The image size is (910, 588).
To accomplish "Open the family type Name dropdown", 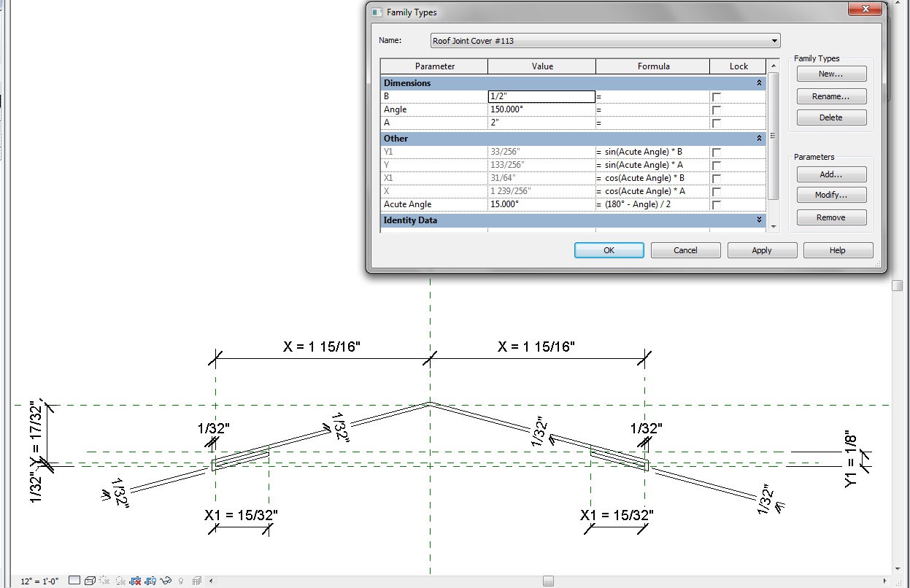I will click(774, 40).
